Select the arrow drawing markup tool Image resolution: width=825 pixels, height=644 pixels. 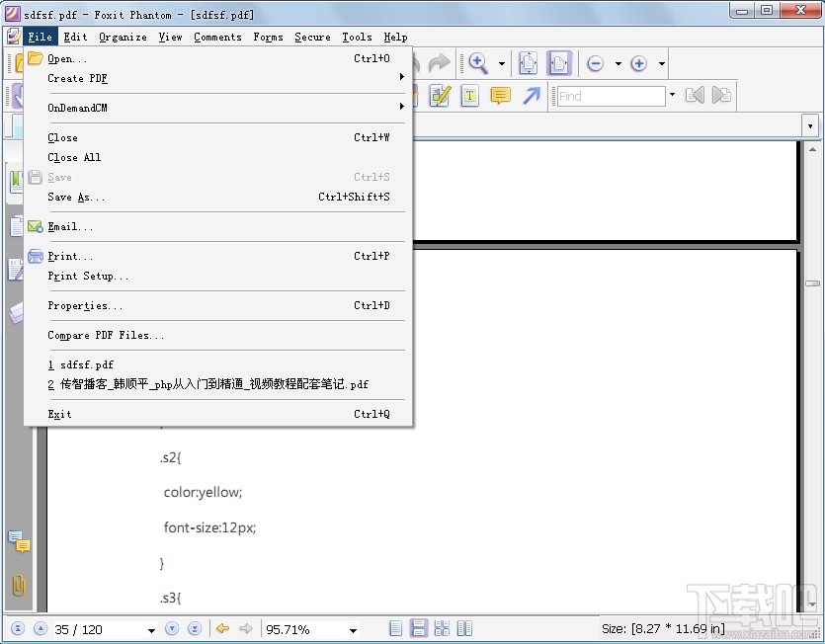click(x=532, y=96)
